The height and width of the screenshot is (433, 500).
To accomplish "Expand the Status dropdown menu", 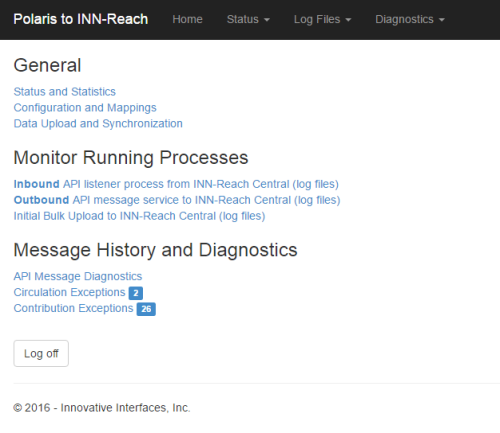I will click(248, 19).
